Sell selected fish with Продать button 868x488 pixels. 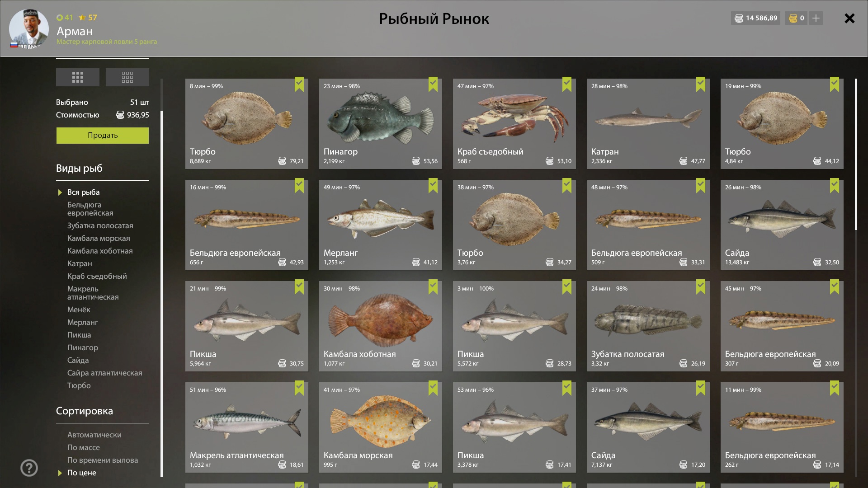(103, 136)
